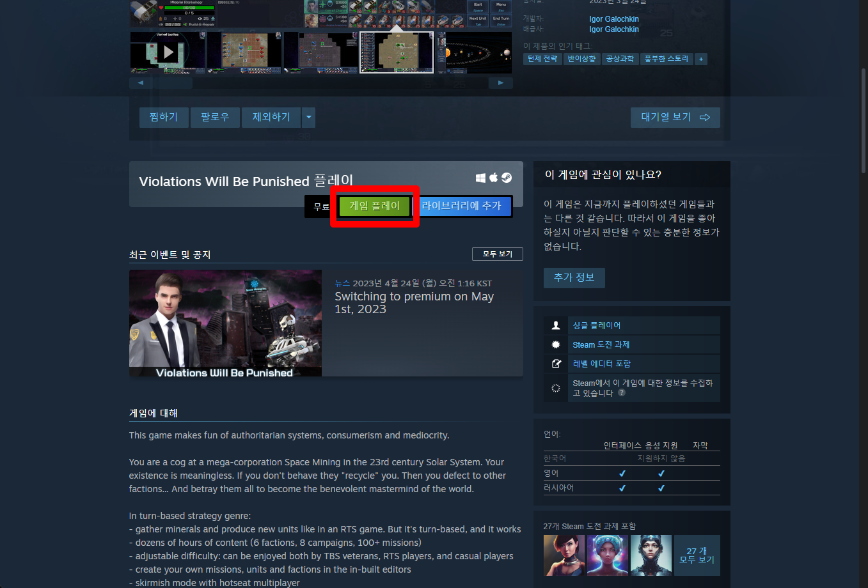
Task: Click the single-player person icon
Action: 556,325
